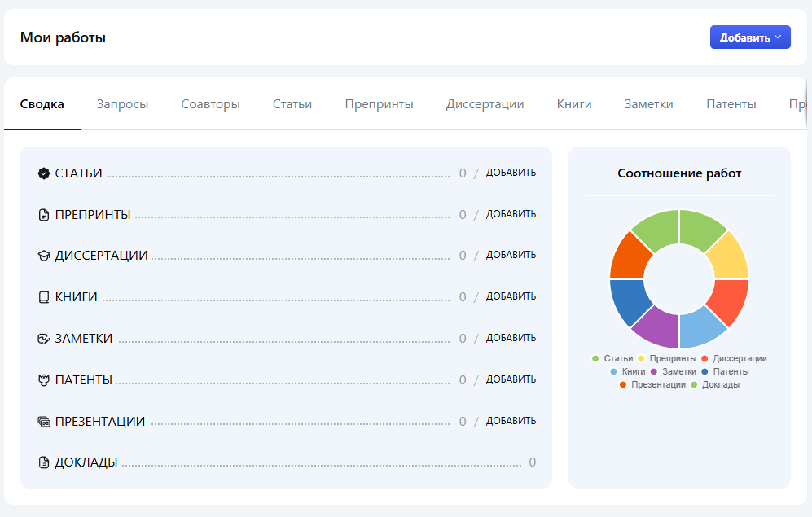Open the Добавить dropdown button
This screenshot has height=517, width=812.
[x=749, y=37]
